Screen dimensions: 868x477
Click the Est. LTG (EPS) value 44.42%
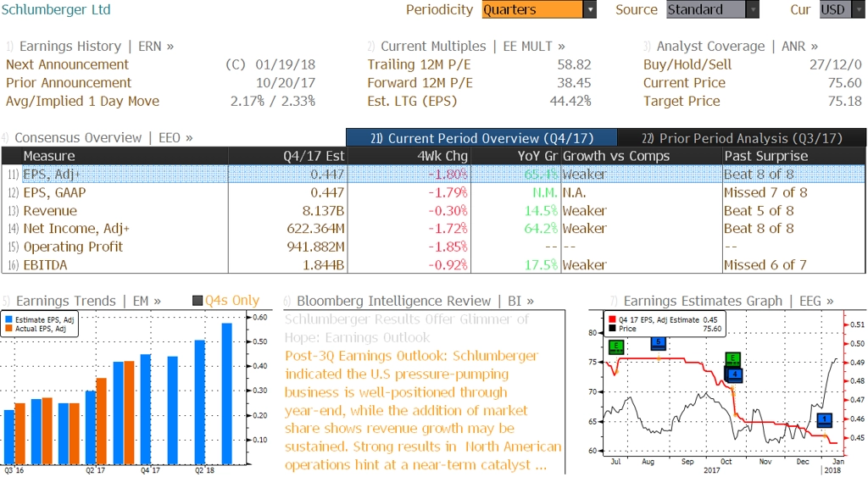570,101
